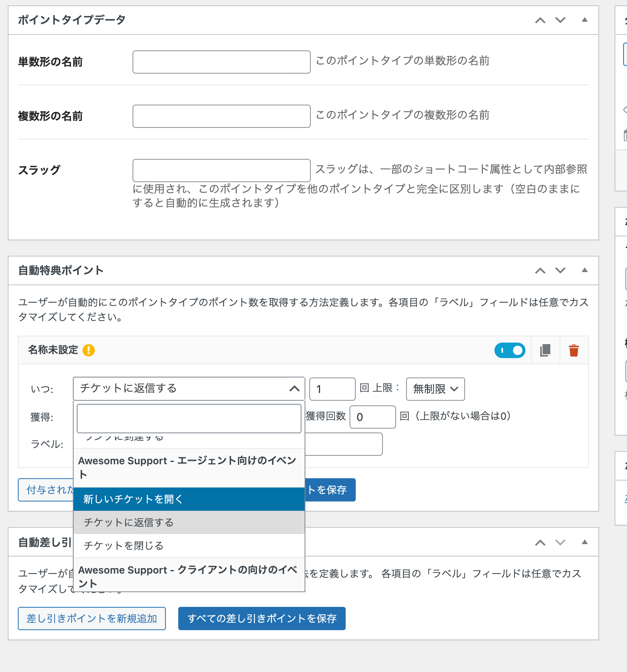The height and width of the screenshot is (672, 627).
Task: Click the 獲得回数 field showing 0
Action: 373,417
